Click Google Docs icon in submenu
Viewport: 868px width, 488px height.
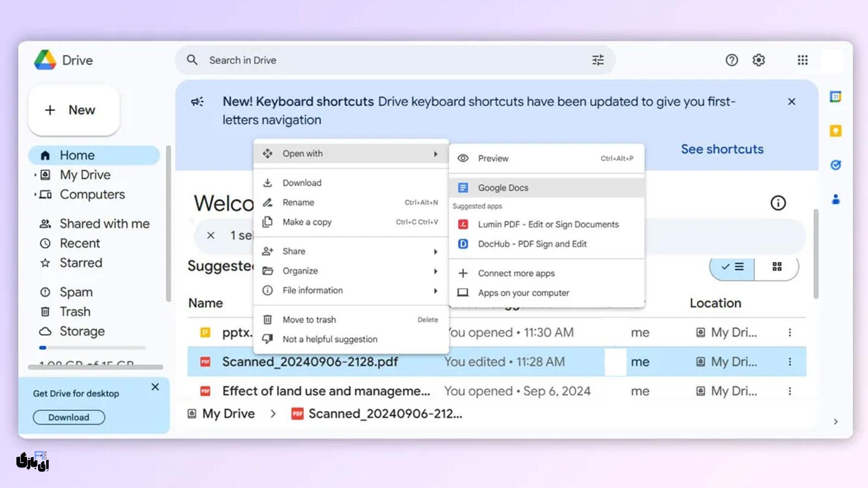click(463, 188)
